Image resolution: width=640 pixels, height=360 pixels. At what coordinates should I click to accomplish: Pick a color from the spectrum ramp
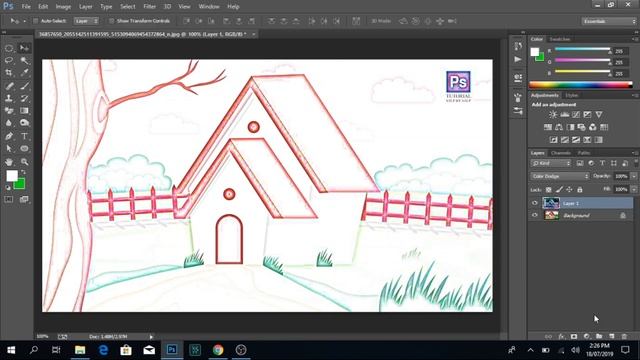[x=580, y=85]
